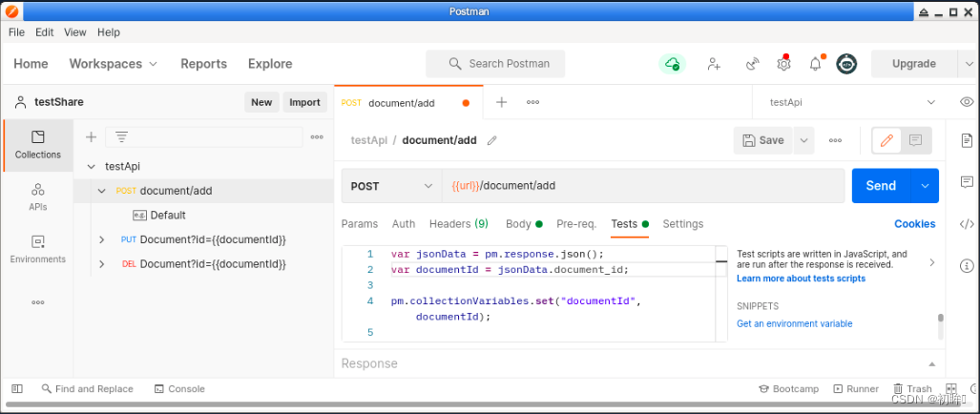Click the sidebar more options dots
The height and width of the screenshot is (414, 980).
tap(38, 302)
